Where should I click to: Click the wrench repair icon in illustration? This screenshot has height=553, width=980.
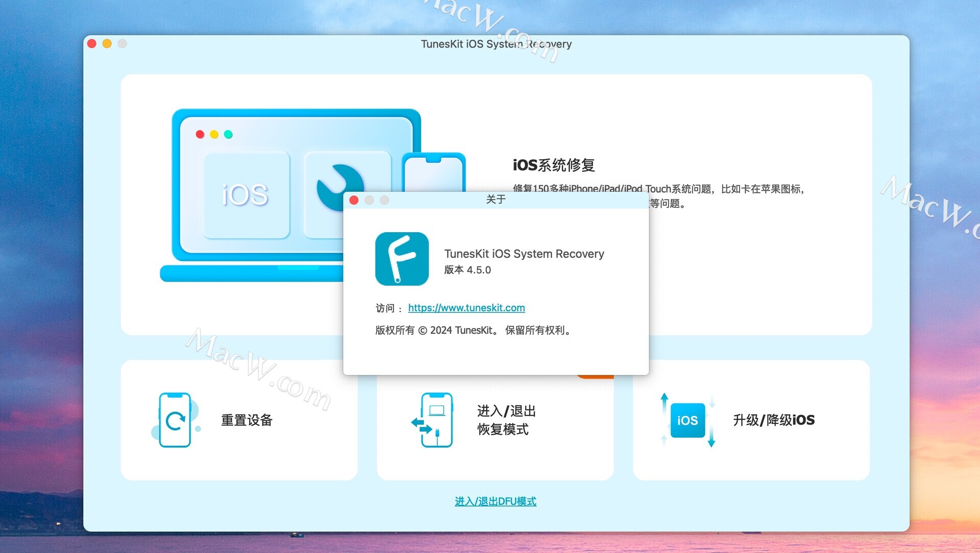pos(340,187)
